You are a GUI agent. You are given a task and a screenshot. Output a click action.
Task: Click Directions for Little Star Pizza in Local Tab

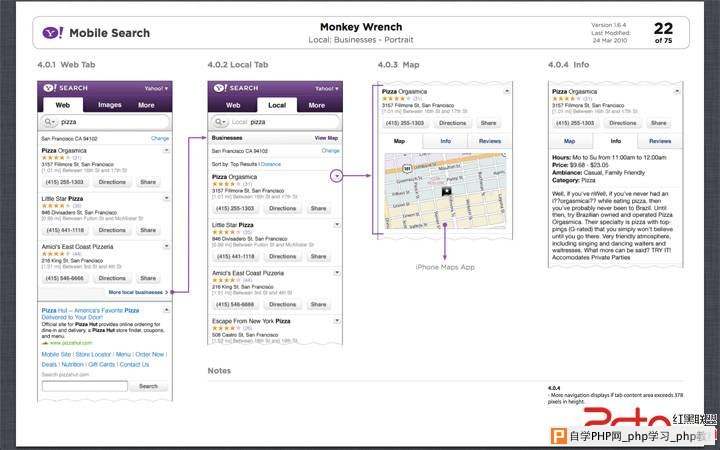coord(282,256)
